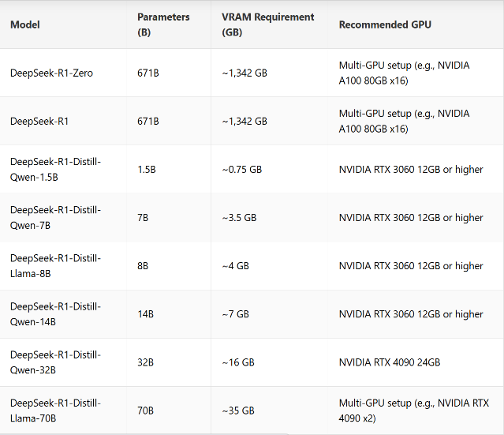Select the DeepSeek-R1-Distill-Qwen-7B model cell
This screenshot has height=435, width=504.
coord(55,217)
